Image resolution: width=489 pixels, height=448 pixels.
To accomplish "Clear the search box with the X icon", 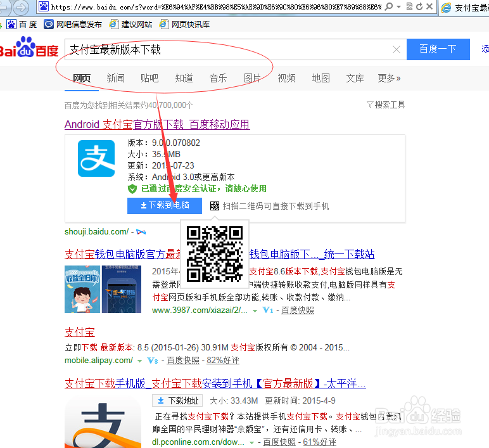I will click(397, 49).
